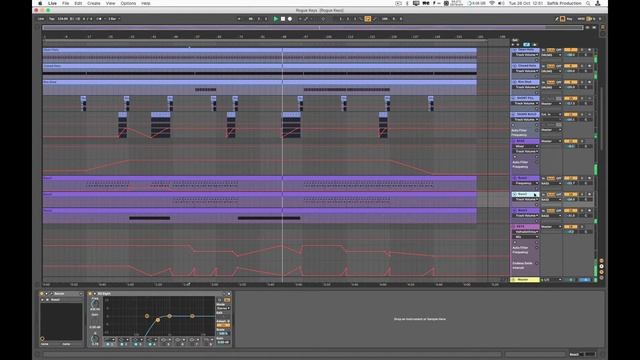
Task: Click the blue Master volume field
Action: click(x=585, y=280)
